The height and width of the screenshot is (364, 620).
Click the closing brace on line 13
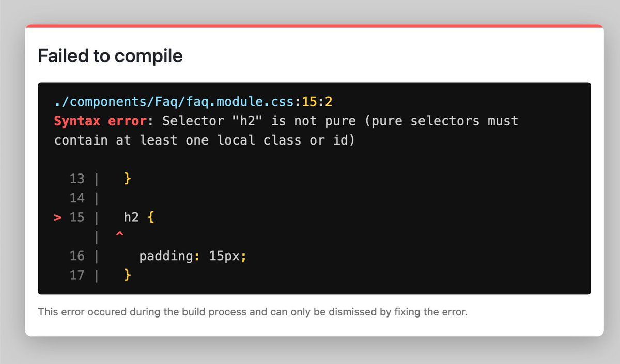(128, 179)
